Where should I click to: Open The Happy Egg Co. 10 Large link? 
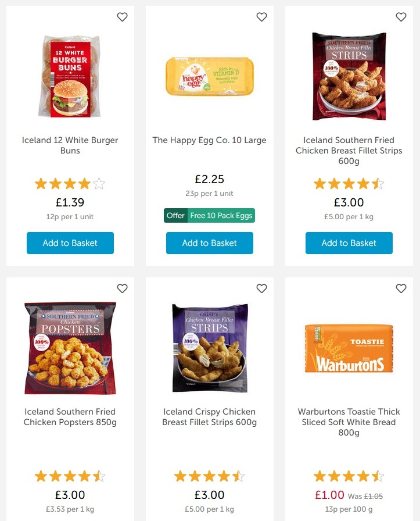pyautogui.click(x=210, y=140)
